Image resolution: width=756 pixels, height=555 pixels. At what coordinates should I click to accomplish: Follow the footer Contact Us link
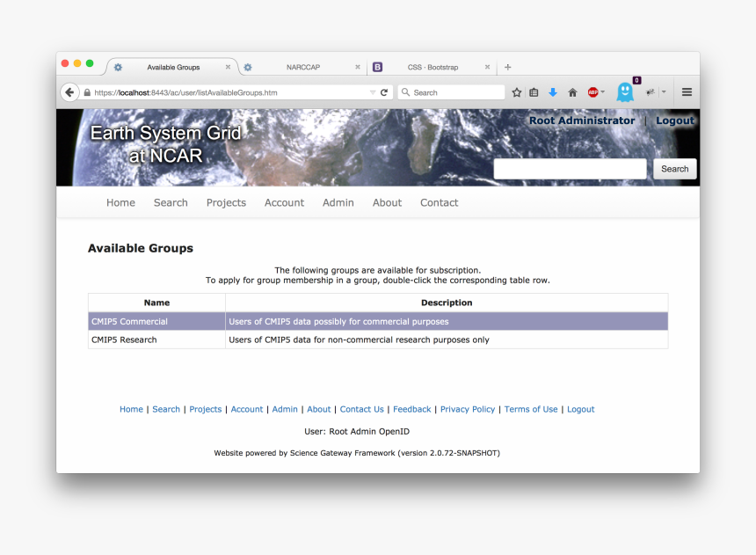click(x=361, y=409)
